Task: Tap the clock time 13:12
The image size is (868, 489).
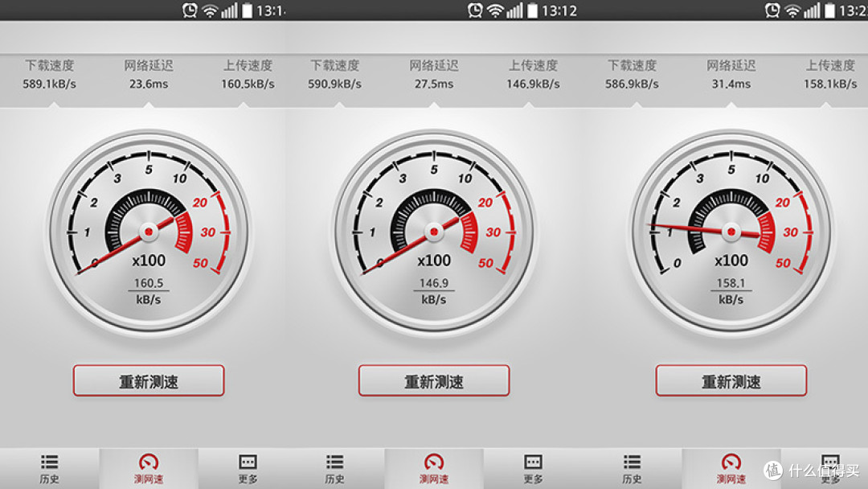Action: click(559, 10)
